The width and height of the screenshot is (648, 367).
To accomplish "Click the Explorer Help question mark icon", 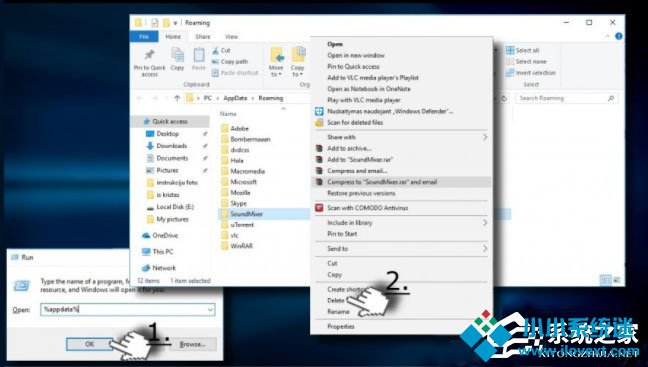I will [x=619, y=36].
